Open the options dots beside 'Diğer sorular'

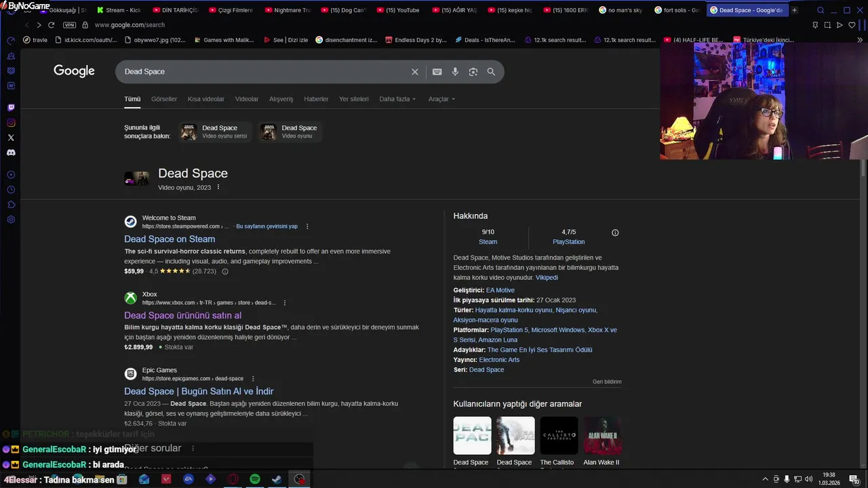(193, 448)
